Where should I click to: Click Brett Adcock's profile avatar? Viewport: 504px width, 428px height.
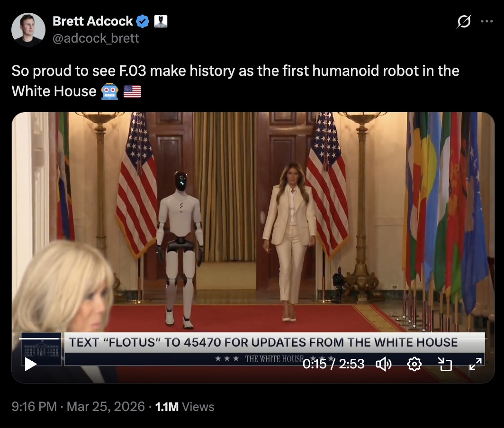coord(28,29)
